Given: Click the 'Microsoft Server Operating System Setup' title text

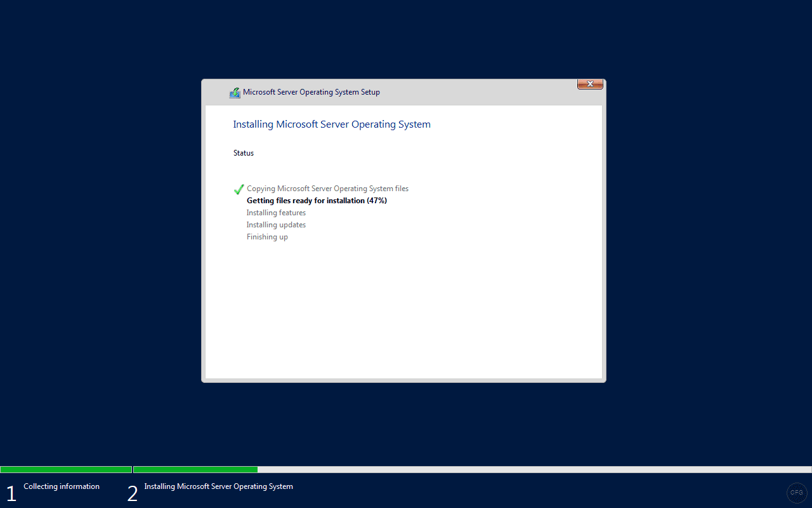Looking at the screenshot, I should tap(311, 91).
